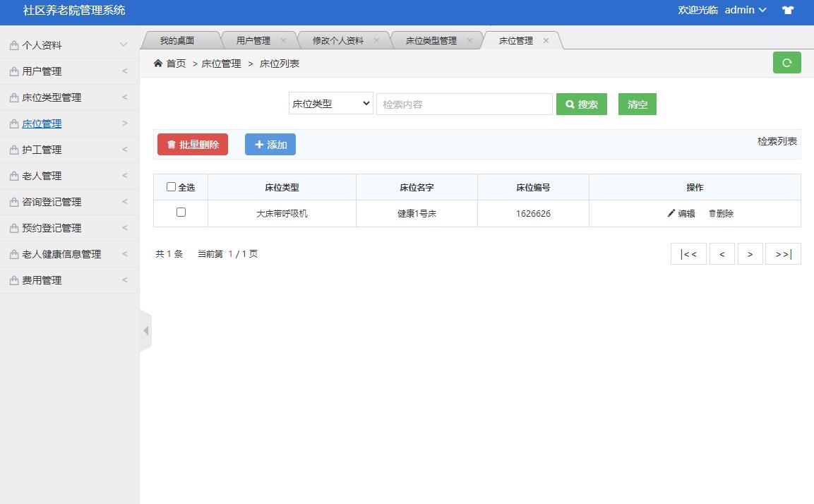814x504 pixels.
Task: Click the home icon in the breadcrumb
Action: point(157,63)
